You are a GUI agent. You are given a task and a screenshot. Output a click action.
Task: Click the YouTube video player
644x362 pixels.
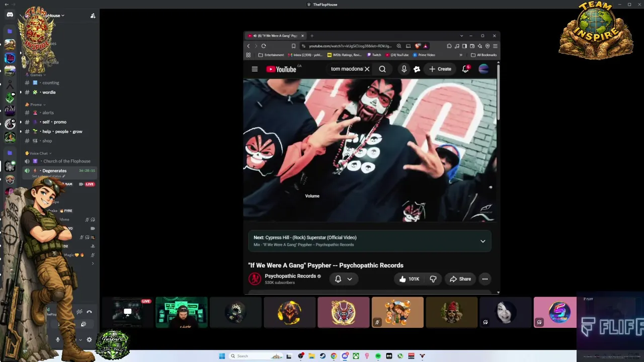[369, 150]
